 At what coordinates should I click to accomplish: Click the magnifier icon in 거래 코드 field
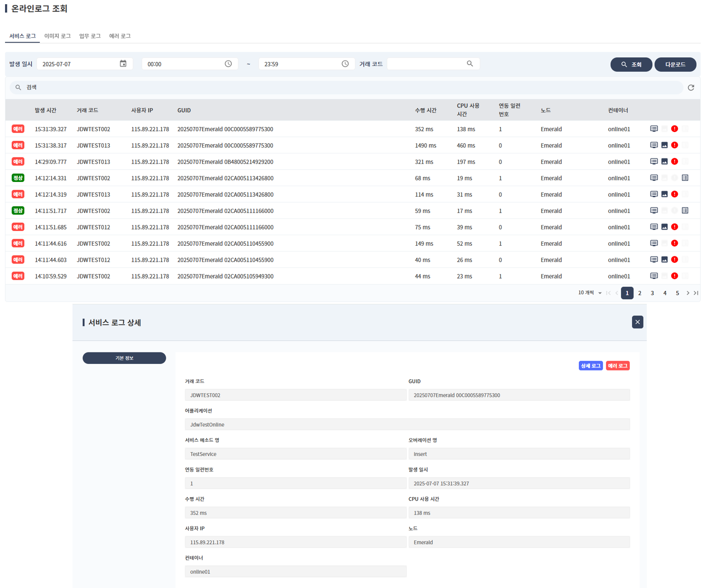[470, 64]
